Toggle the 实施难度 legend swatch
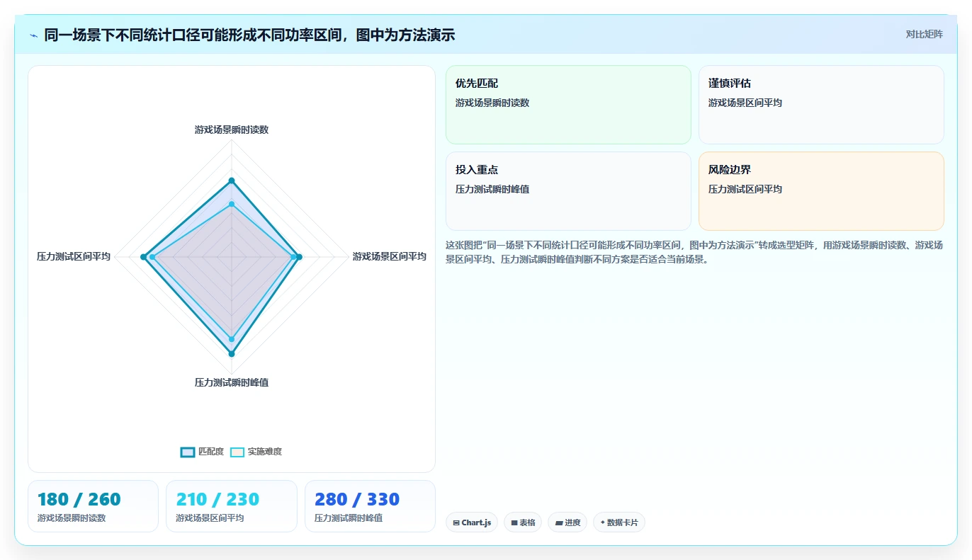 click(237, 452)
